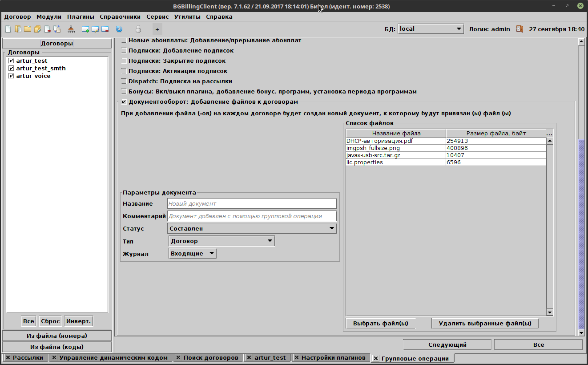Click the blank new document toolbar icon

[8, 29]
